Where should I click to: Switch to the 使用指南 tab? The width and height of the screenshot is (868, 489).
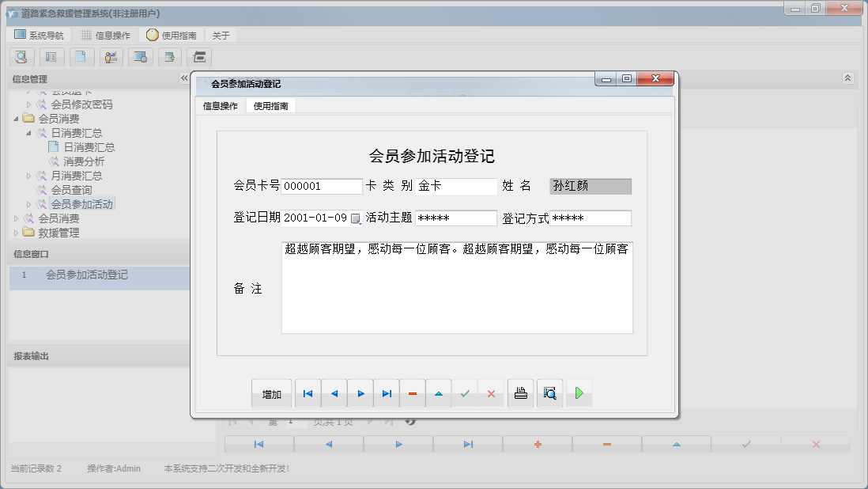[272, 104]
